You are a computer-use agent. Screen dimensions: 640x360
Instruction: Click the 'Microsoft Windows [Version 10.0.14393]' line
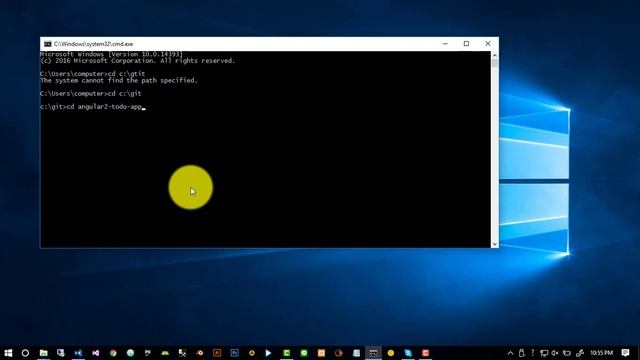(x=111, y=54)
